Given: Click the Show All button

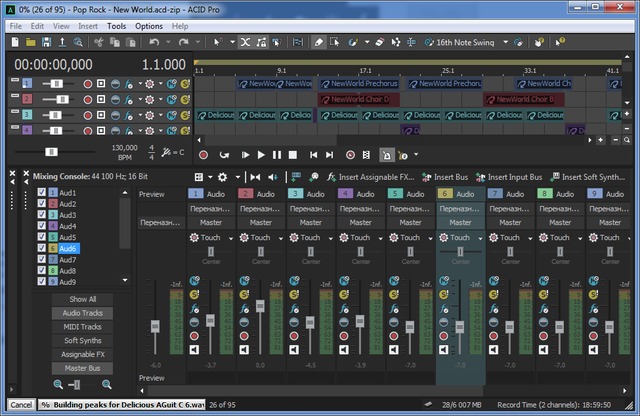Looking at the screenshot, I should pyautogui.click(x=83, y=299).
